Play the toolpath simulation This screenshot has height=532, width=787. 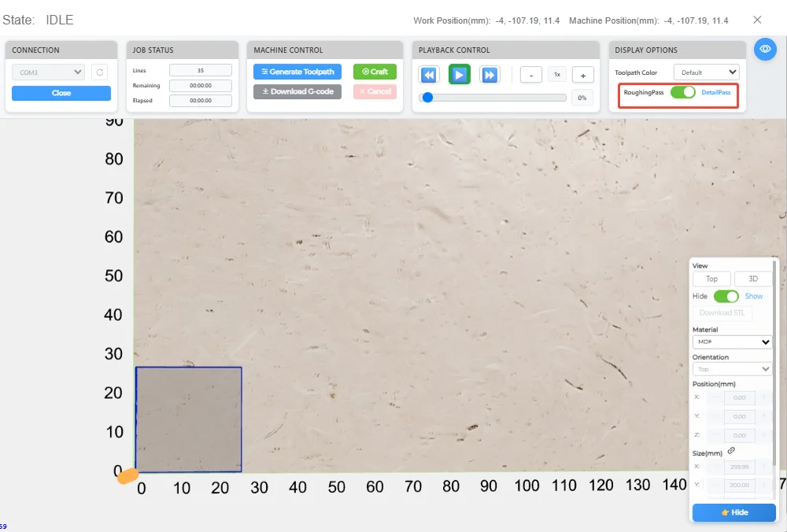coord(460,75)
